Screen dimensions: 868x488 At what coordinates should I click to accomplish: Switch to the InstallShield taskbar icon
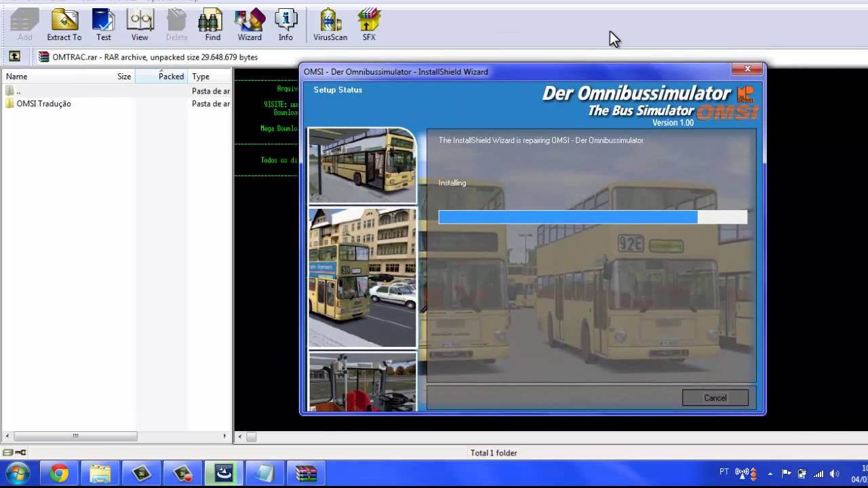(x=224, y=473)
